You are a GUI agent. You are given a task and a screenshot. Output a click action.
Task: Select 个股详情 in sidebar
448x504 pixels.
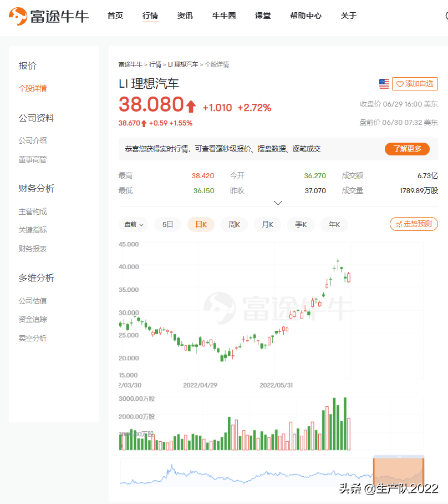(33, 88)
